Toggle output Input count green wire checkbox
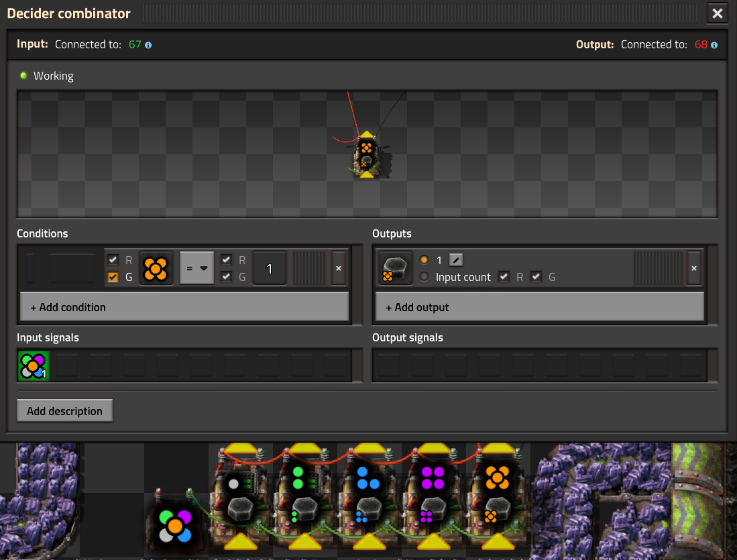The width and height of the screenshot is (737, 560). [x=536, y=276]
